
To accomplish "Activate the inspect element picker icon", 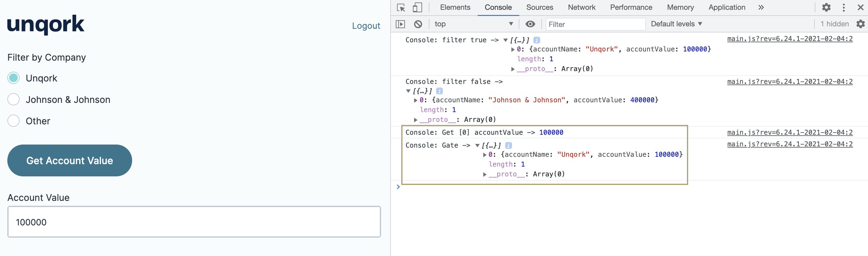I will click(x=401, y=7).
